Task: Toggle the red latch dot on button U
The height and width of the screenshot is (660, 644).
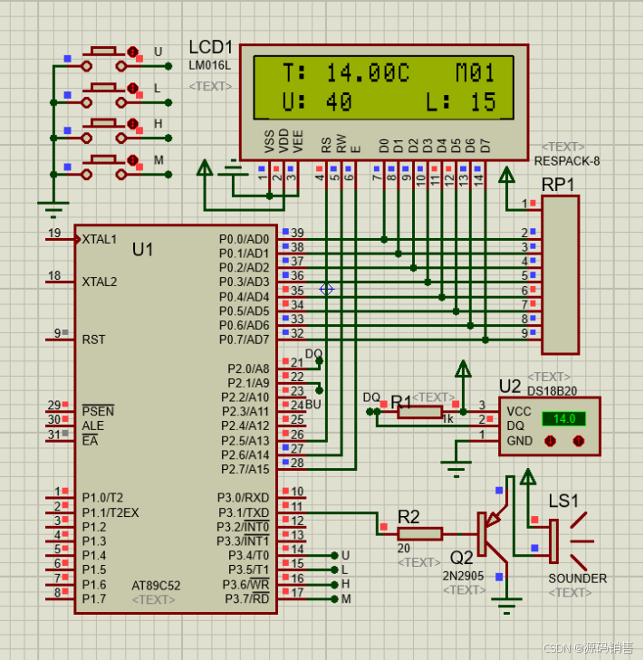Action: [132, 53]
